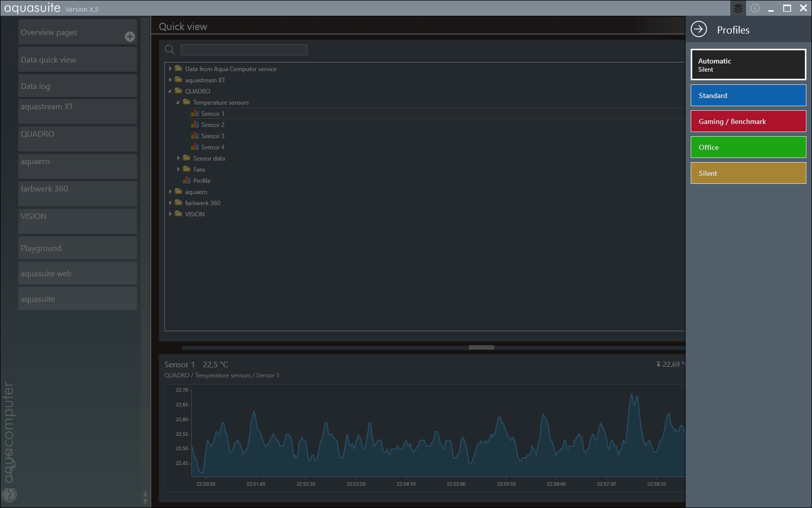Open Playground sidebar section

[78, 248]
